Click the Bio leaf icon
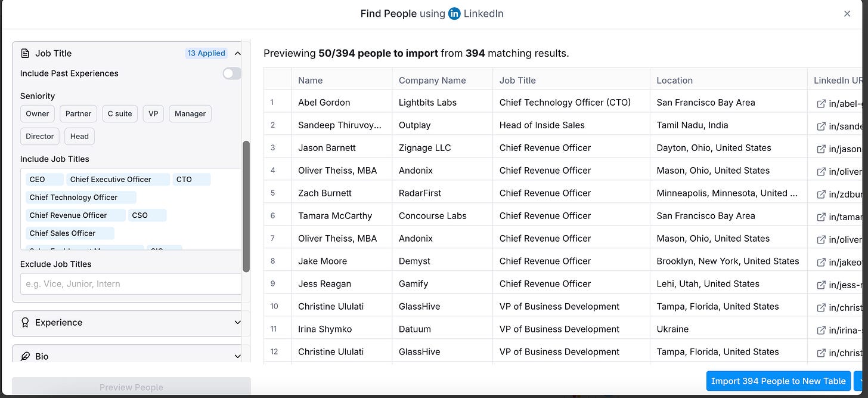 point(25,356)
